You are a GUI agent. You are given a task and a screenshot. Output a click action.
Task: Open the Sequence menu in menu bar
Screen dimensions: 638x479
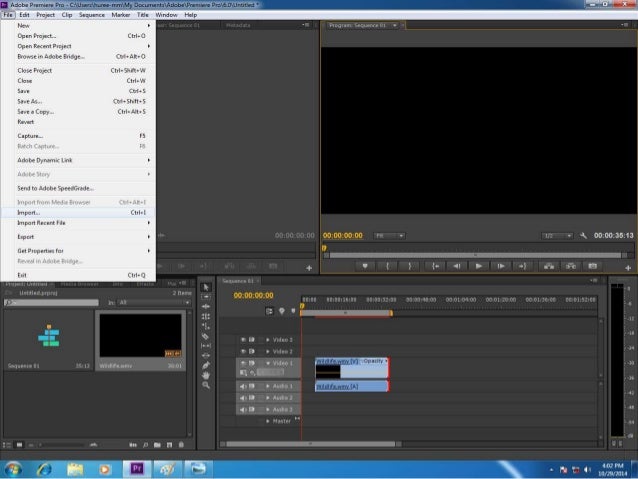point(92,15)
